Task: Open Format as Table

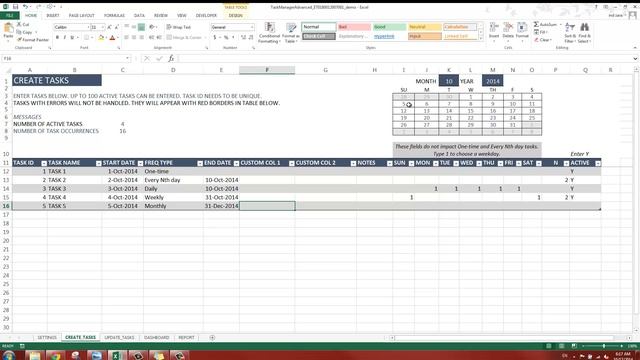Action: pyautogui.click(x=291, y=33)
